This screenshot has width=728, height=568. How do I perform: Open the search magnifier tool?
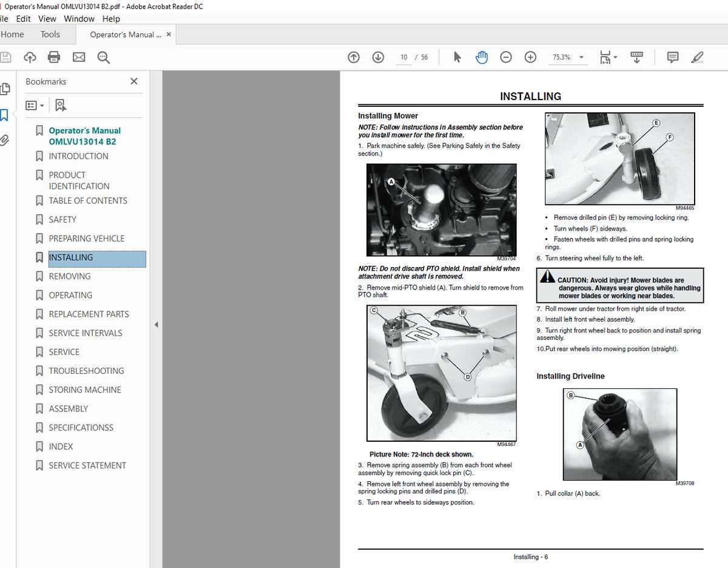click(104, 57)
